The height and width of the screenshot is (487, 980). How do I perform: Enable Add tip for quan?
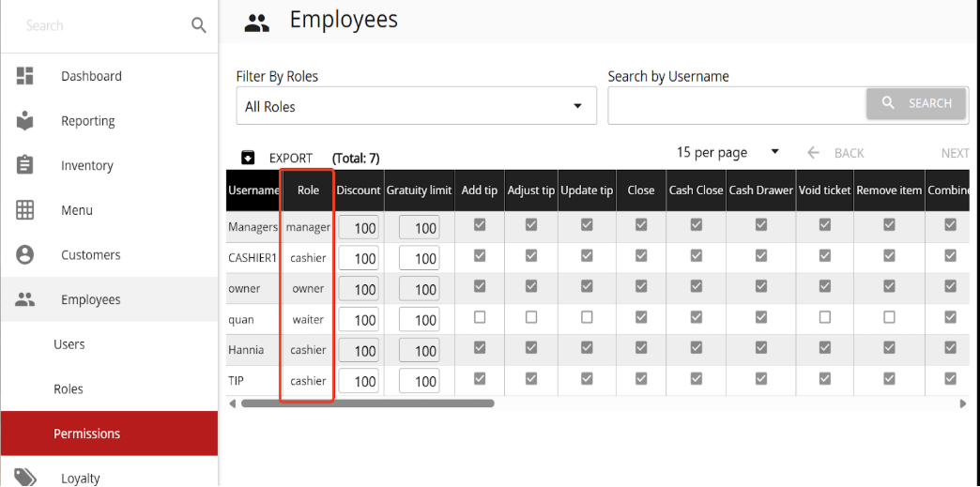(x=480, y=317)
